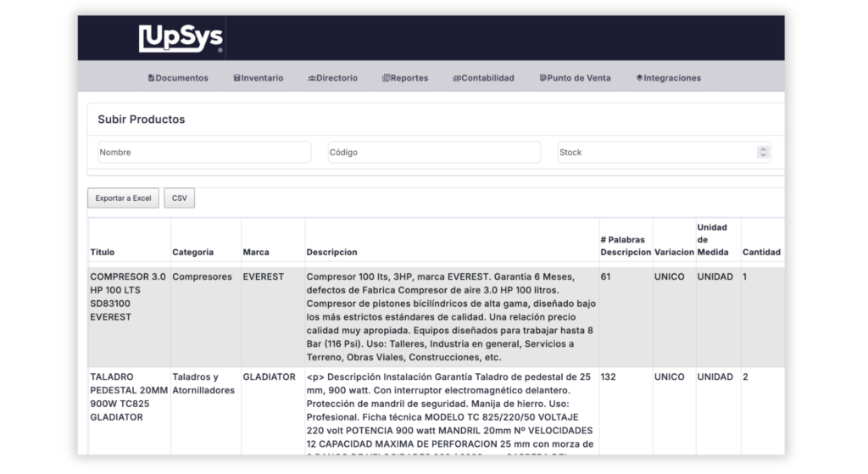Click the Directorio people icon
The width and height of the screenshot is (868, 474).
(x=311, y=78)
